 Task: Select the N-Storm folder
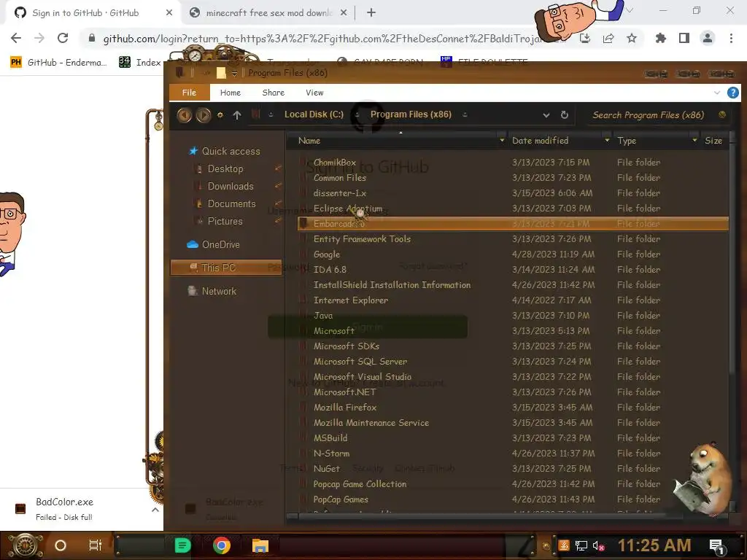[331, 454]
